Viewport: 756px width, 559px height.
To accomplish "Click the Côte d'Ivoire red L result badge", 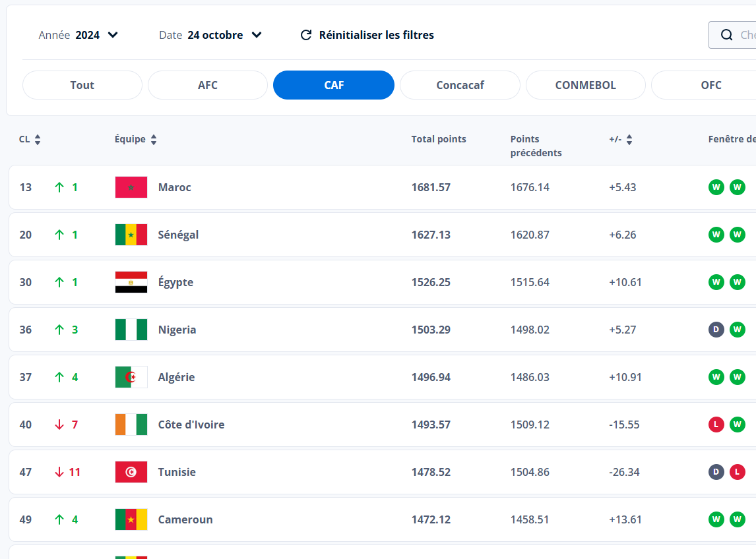I will click(x=716, y=425).
